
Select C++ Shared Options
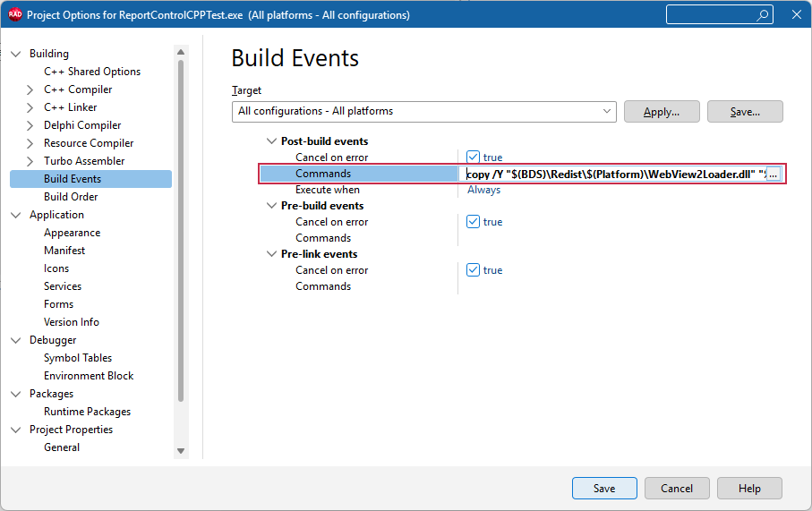[92, 72]
